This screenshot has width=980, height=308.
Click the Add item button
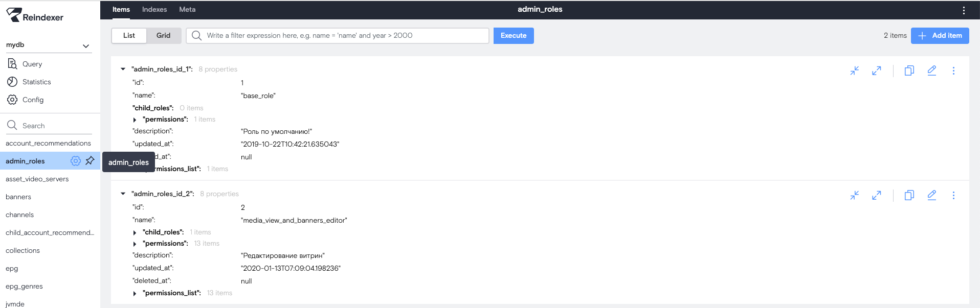940,35
